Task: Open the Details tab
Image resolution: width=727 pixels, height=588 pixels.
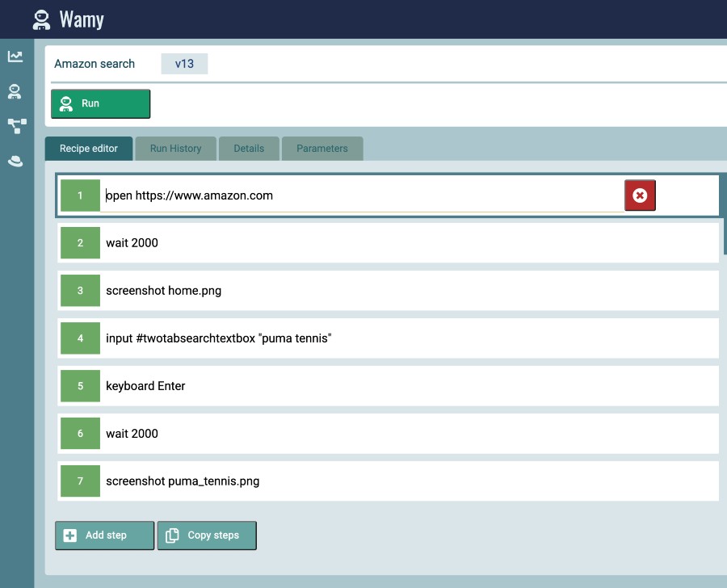Action: click(249, 148)
